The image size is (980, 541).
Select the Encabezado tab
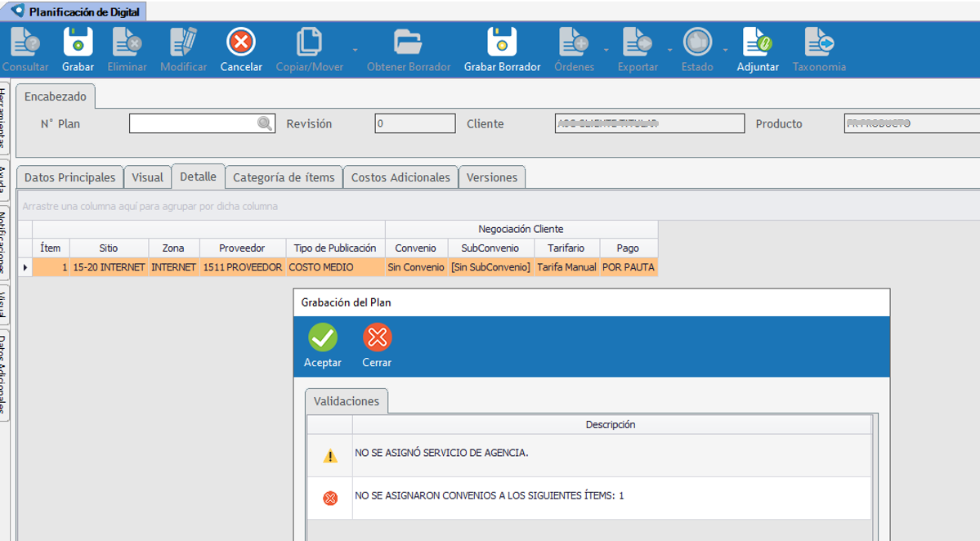56,96
